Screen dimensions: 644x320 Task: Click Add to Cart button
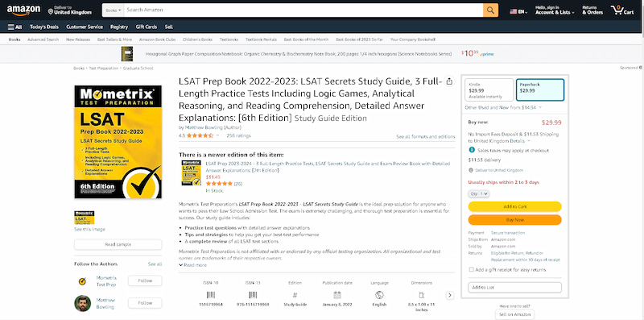click(514, 206)
